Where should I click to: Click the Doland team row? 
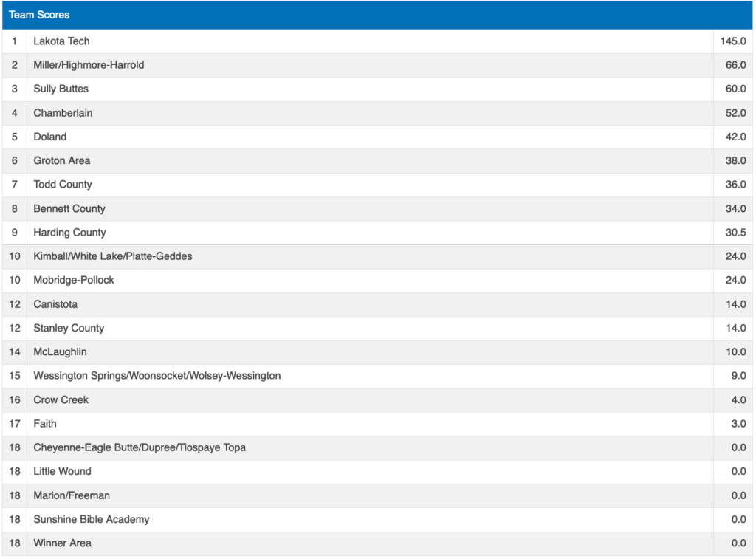coord(49,137)
